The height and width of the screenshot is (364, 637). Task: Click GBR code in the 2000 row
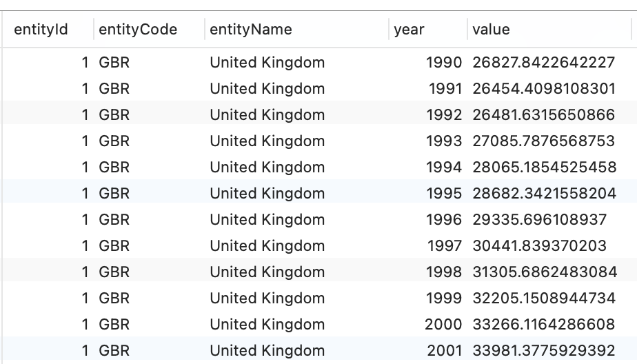tap(114, 325)
